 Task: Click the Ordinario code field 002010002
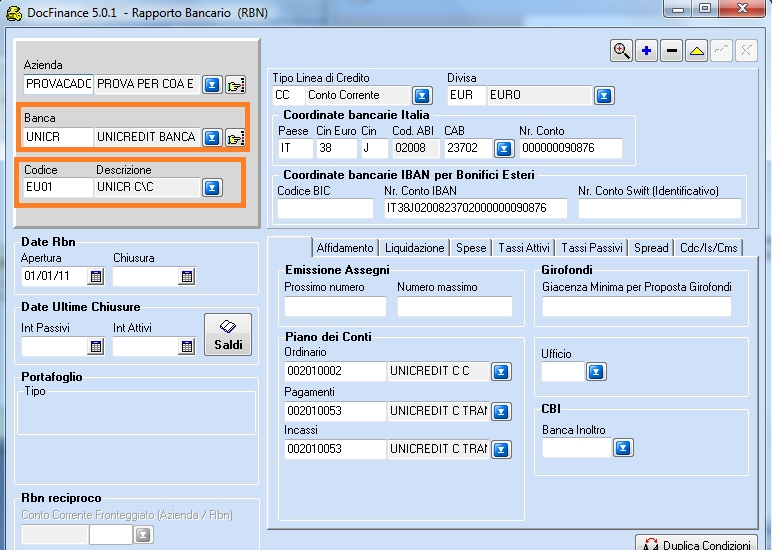(x=335, y=371)
